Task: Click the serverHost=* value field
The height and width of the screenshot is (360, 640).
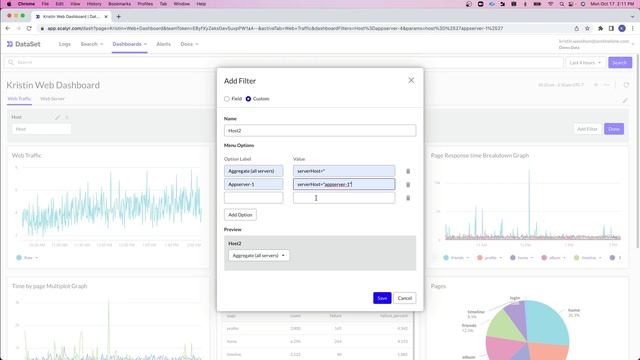Action: click(x=344, y=171)
